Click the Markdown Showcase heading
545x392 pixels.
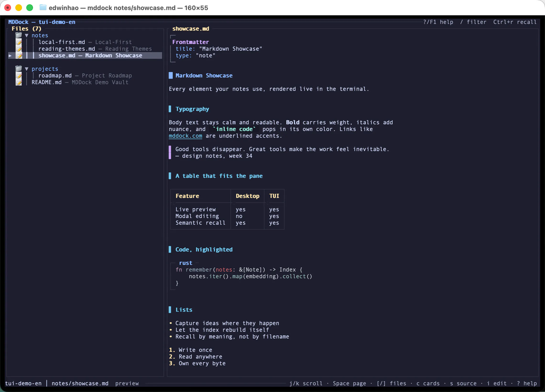tap(204, 76)
